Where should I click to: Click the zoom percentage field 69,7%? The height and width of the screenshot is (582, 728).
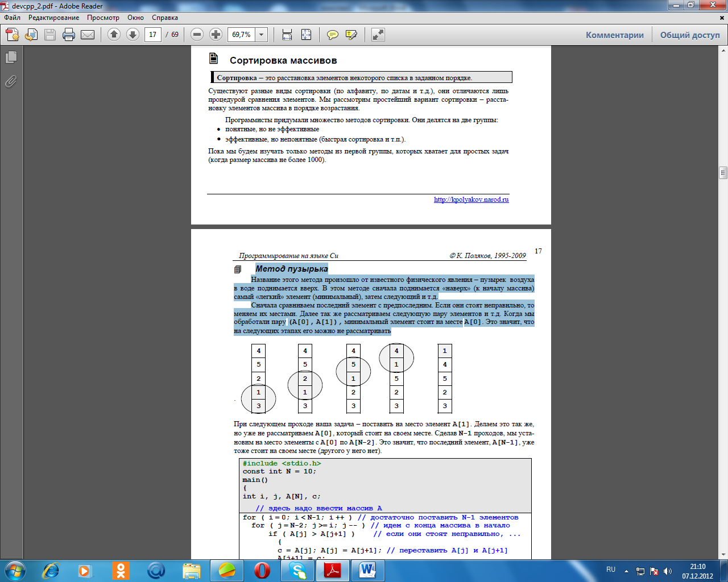tap(241, 35)
